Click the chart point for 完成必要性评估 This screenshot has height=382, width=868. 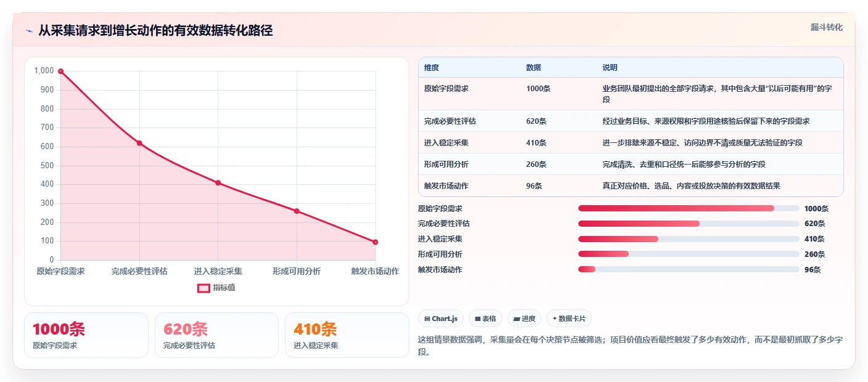(139, 143)
